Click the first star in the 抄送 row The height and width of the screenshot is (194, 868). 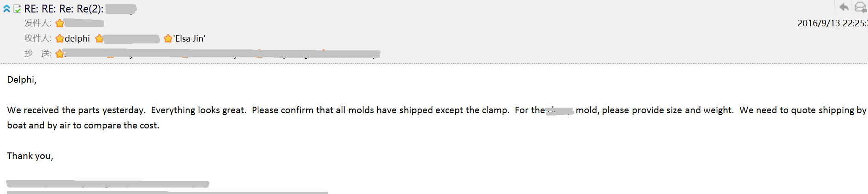[59, 54]
